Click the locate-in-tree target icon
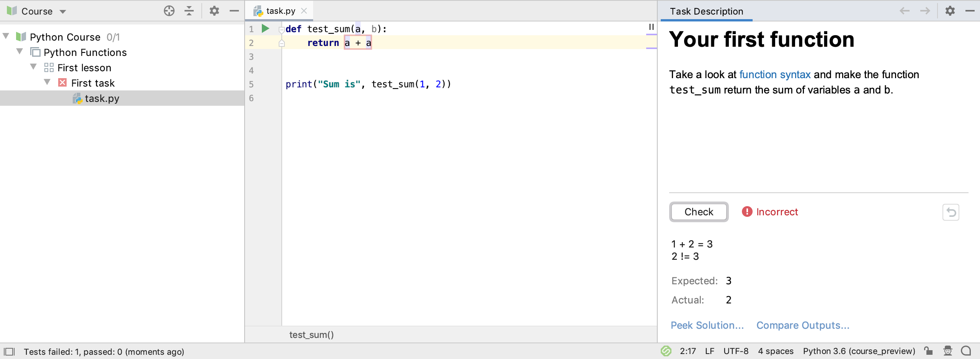 [169, 11]
